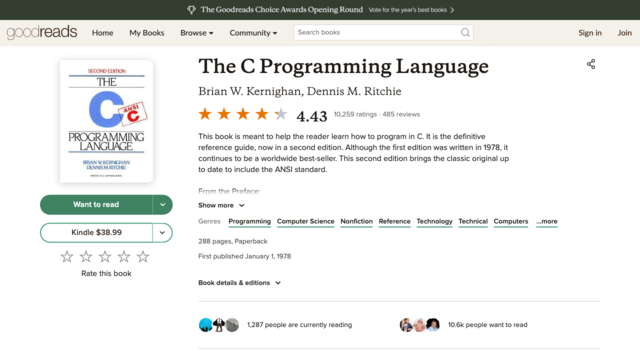The width and height of the screenshot is (640, 360).
Task: Expand Book details & editions
Action: (x=240, y=283)
